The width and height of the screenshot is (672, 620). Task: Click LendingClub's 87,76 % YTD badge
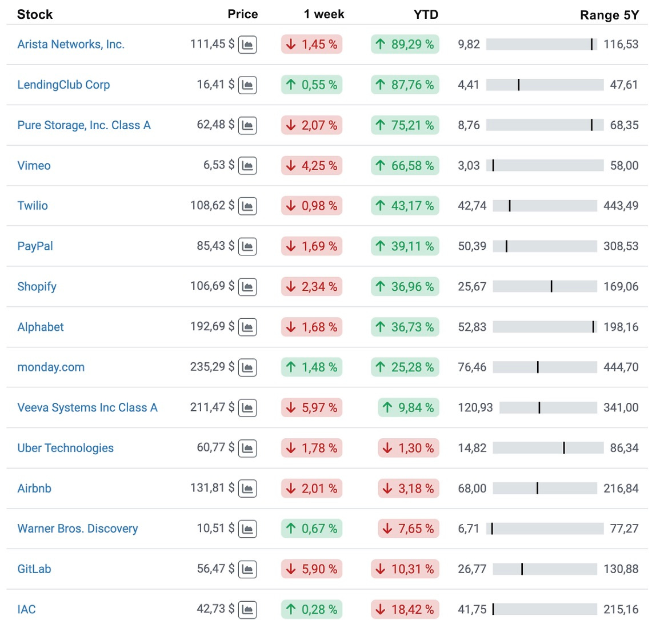pos(405,85)
